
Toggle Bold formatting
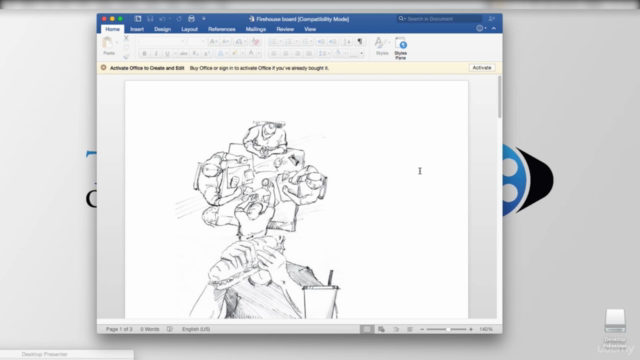[x=144, y=53]
